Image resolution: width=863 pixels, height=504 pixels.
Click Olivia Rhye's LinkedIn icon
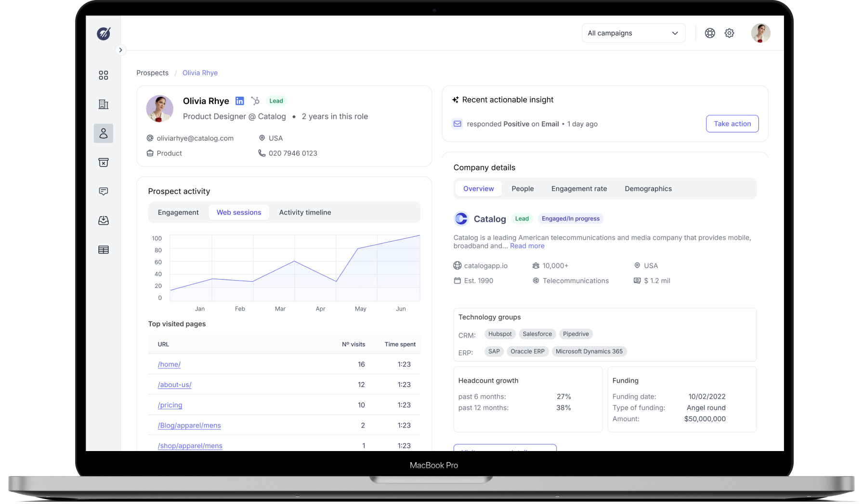coord(239,101)
